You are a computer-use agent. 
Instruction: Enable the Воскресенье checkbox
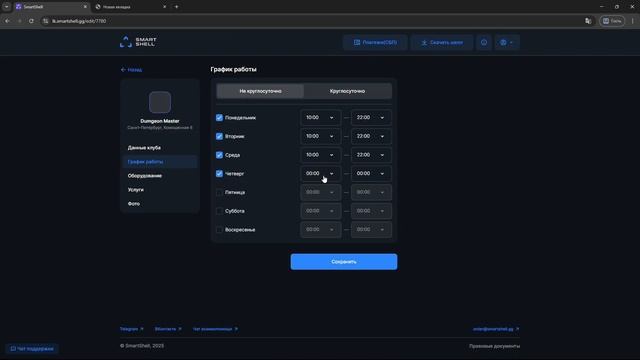[x=219, y=230]
